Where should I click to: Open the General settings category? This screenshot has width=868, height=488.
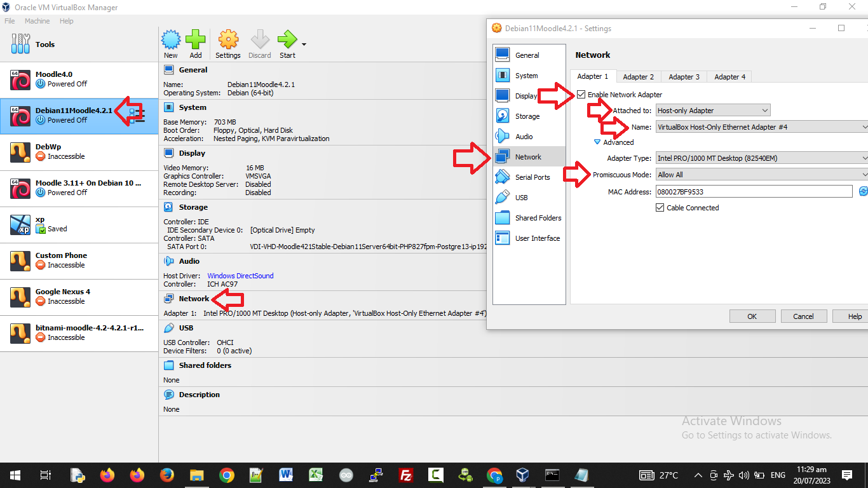pyautogui.click(x=529, y=55)
